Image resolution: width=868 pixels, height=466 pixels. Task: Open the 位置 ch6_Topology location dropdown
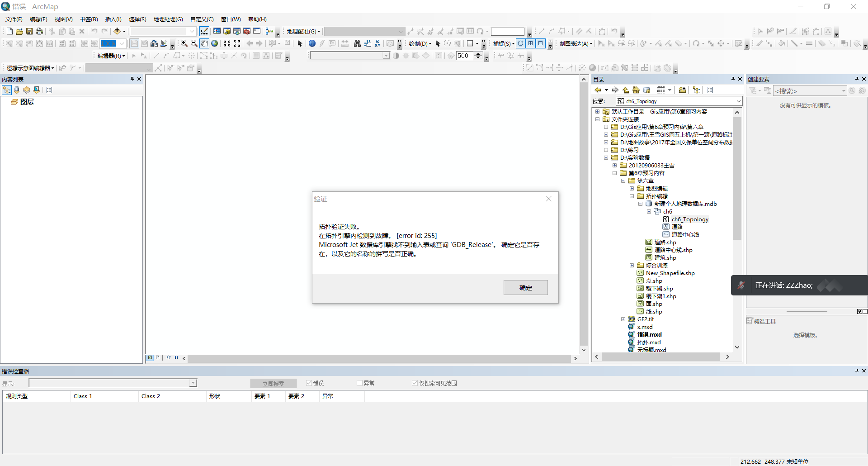pos(738,101)
